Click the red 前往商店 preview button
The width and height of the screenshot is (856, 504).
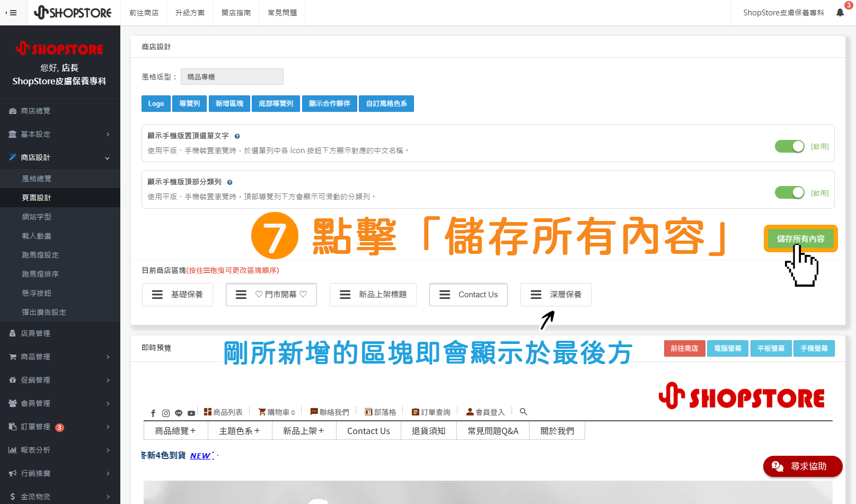(684, 349)
